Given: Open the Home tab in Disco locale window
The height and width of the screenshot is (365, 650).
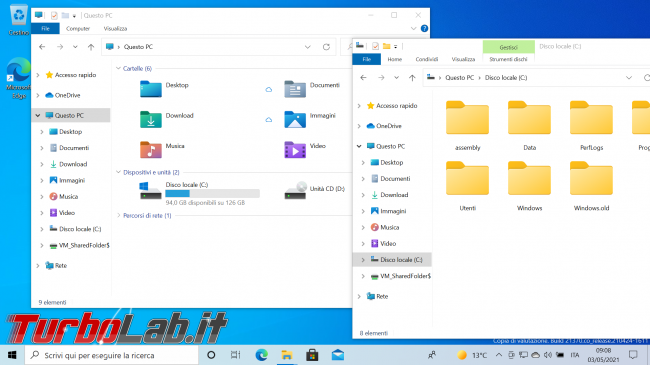Looking at the screenshot, I should [395, 59].
